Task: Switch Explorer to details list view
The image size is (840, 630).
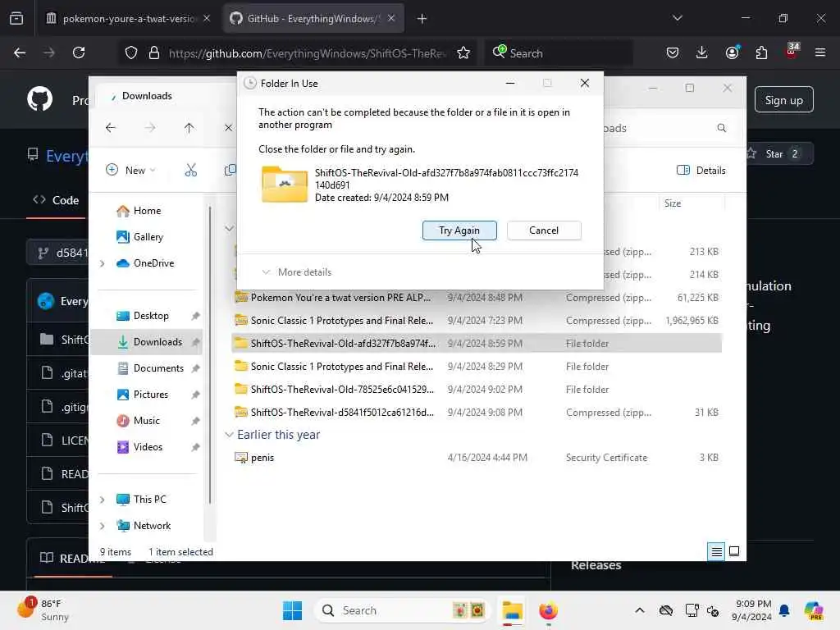Action: point(716,551)
